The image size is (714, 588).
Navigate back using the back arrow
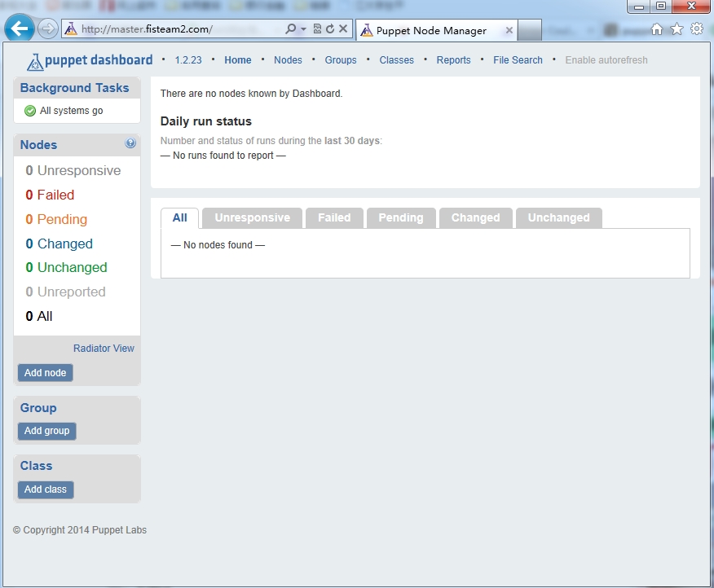(18, 28)
